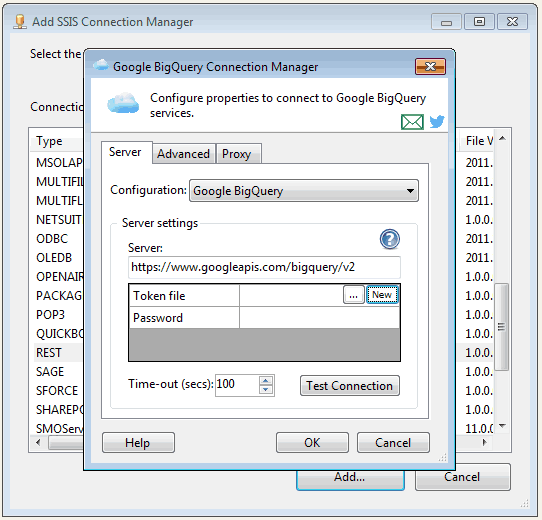Close the Google BigQuery Connection Manager dialog
The width and height of the screenshot is (542, 520).
click(430, 66)
